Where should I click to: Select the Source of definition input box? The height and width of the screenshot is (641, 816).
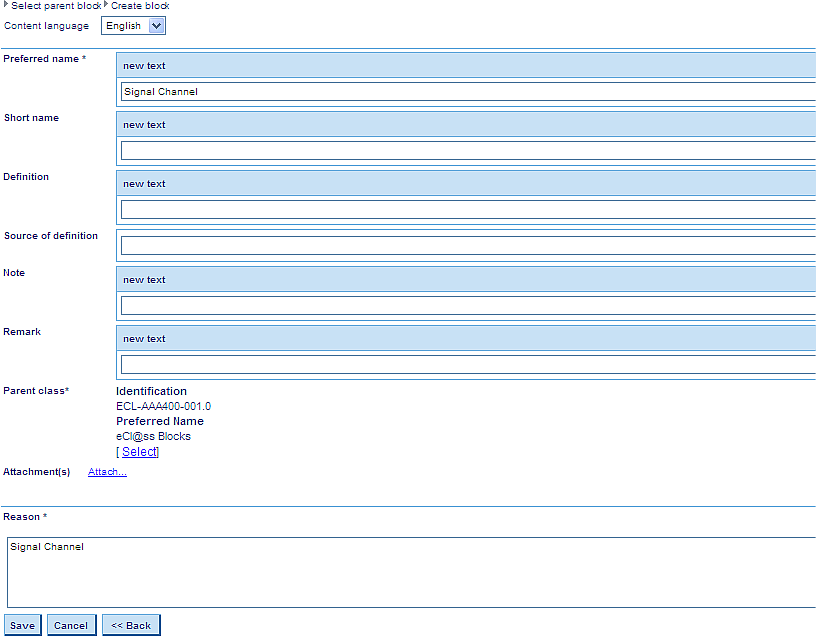click(x=468, y=246)
